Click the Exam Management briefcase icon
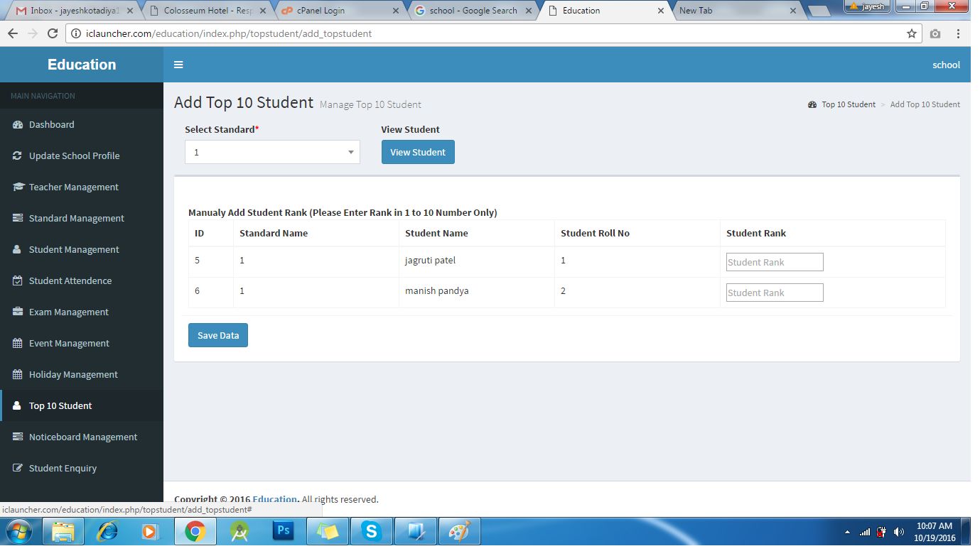 17,312
